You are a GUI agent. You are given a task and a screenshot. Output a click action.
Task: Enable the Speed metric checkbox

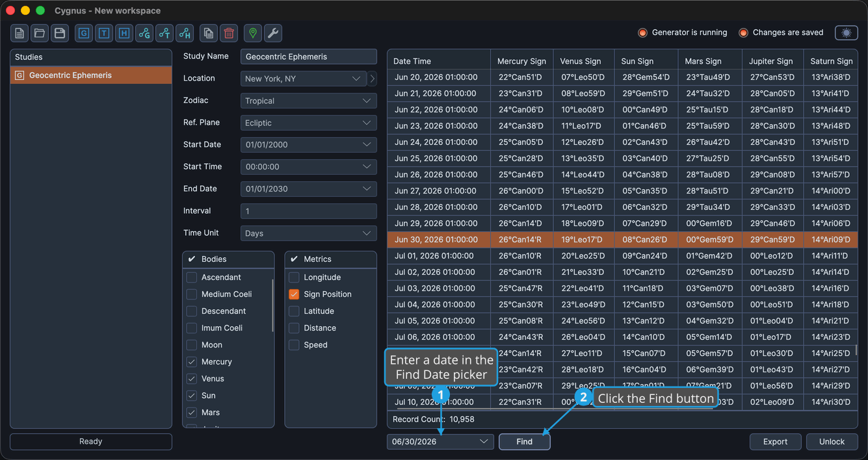coord(294,345)
